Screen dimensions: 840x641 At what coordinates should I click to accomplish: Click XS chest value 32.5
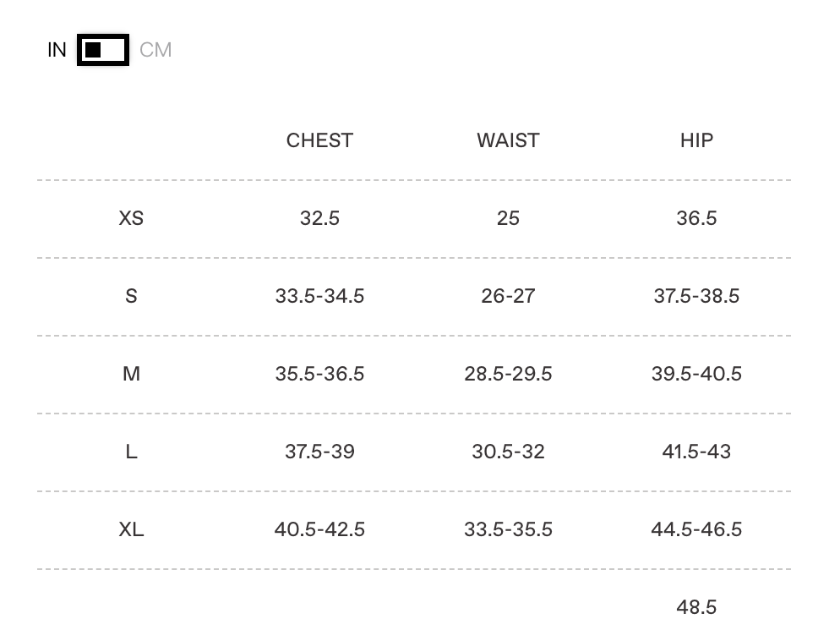pos(319,218)
